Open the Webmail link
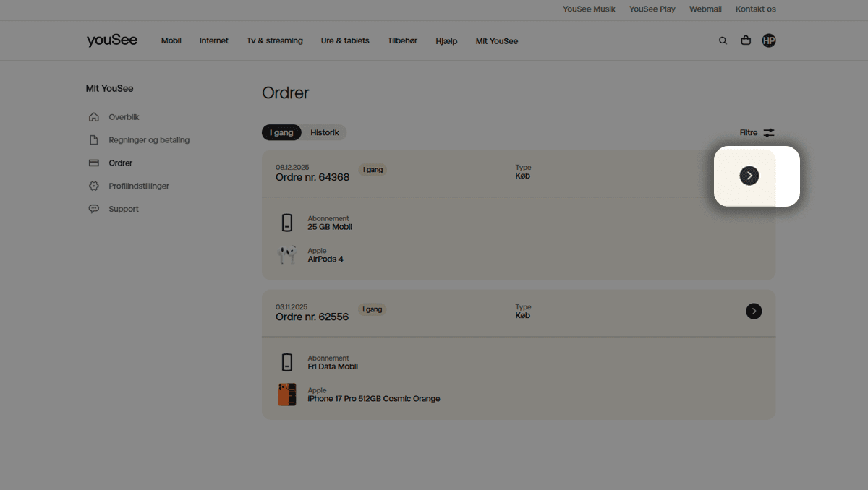868x490 pixels. [705, 9]
